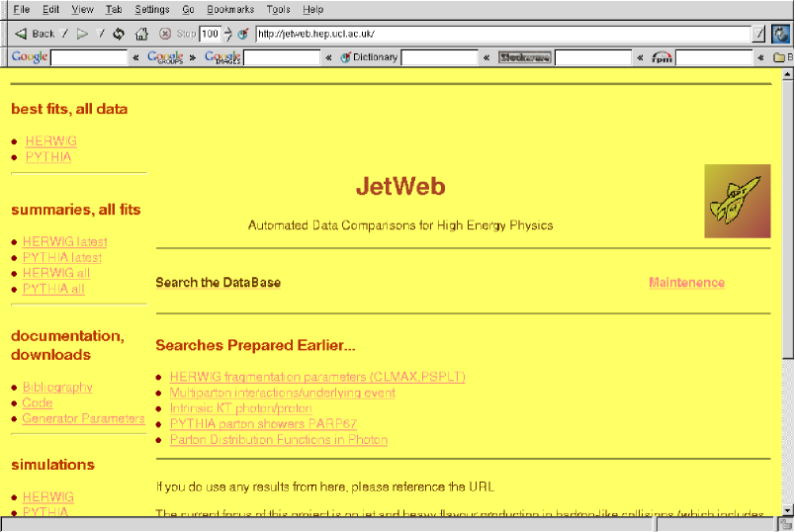Reload the page with the refresh icon
This screenshot has height=532, width=795.
(x=119, y=34)
